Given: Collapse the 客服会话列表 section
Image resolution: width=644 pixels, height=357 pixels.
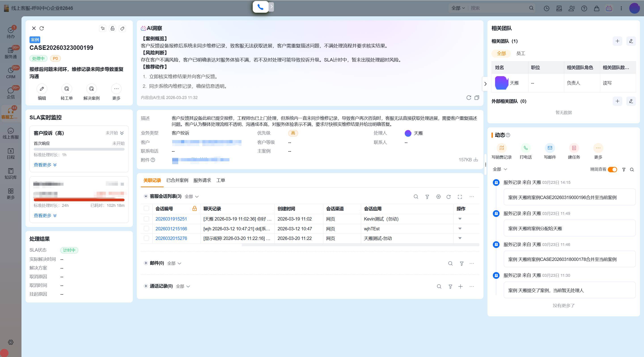Looking at the screenshot, I should pyautogui.click(x=146, y=196).
